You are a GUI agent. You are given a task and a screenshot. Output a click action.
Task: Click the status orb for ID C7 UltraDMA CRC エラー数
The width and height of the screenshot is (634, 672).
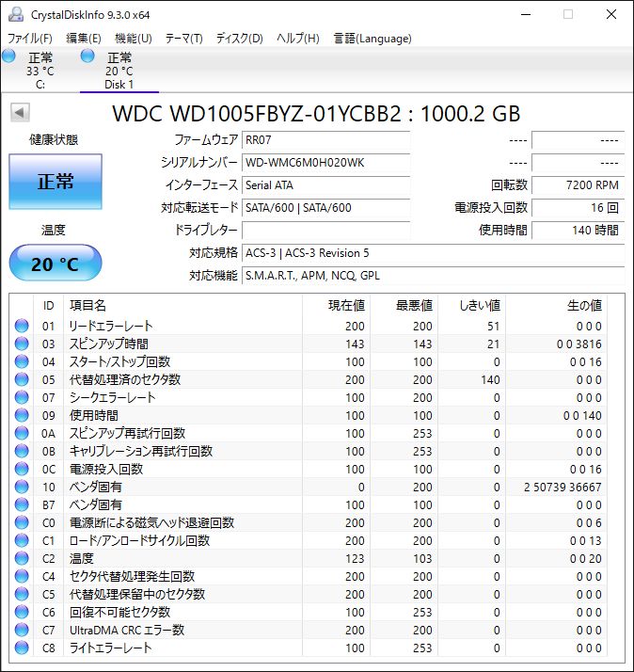[22, 630]
